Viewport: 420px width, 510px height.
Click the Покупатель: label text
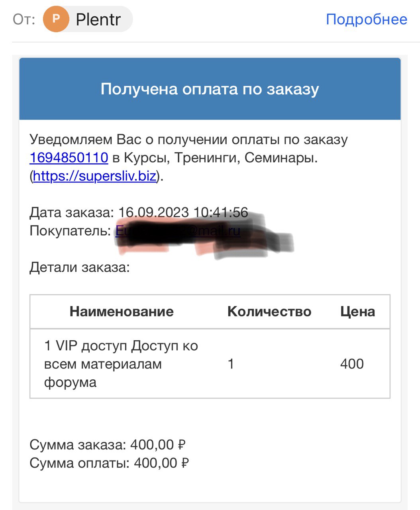(70, 231)
